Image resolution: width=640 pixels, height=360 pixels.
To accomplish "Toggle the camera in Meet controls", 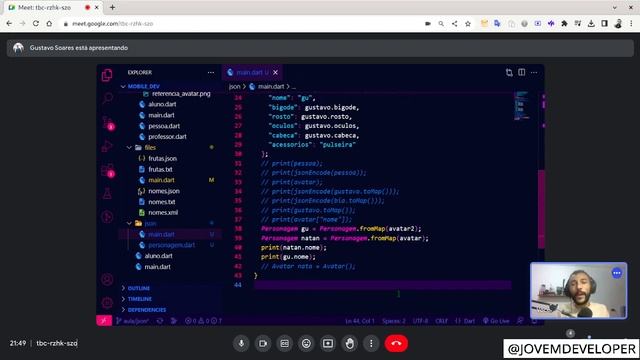I will coord(263,344).
